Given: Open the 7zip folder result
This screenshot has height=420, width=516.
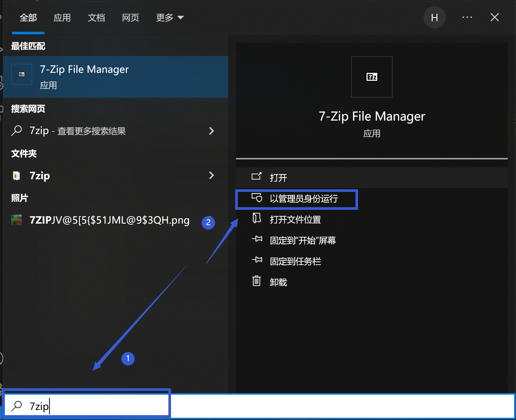Looking at the screenshot, I should click(116, 175).
